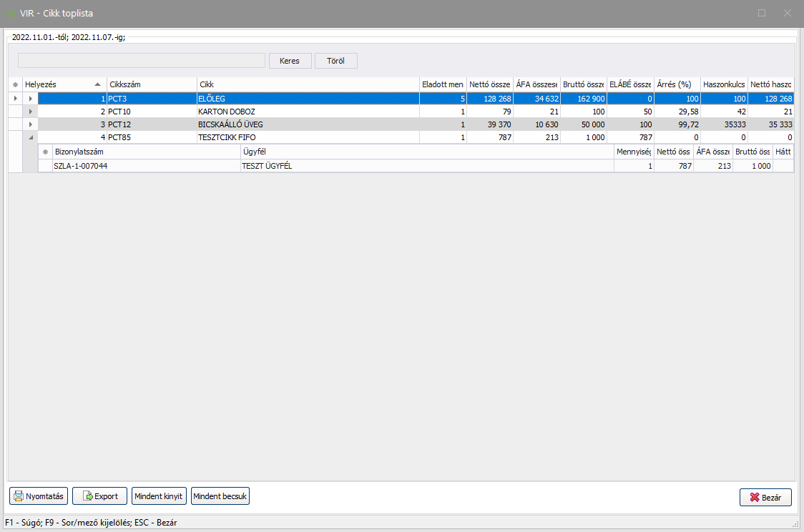This screenshot has width=804, height=532.
Task: Collapse the PCT85 TESZTCIKK FIFO row
Action: (31, 137)
